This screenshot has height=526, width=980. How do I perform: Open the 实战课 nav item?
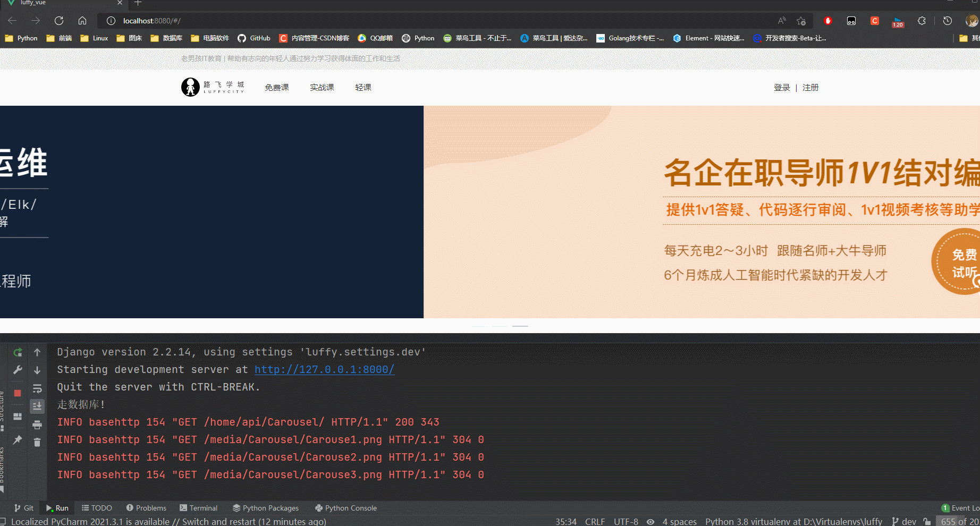[322, 87]
